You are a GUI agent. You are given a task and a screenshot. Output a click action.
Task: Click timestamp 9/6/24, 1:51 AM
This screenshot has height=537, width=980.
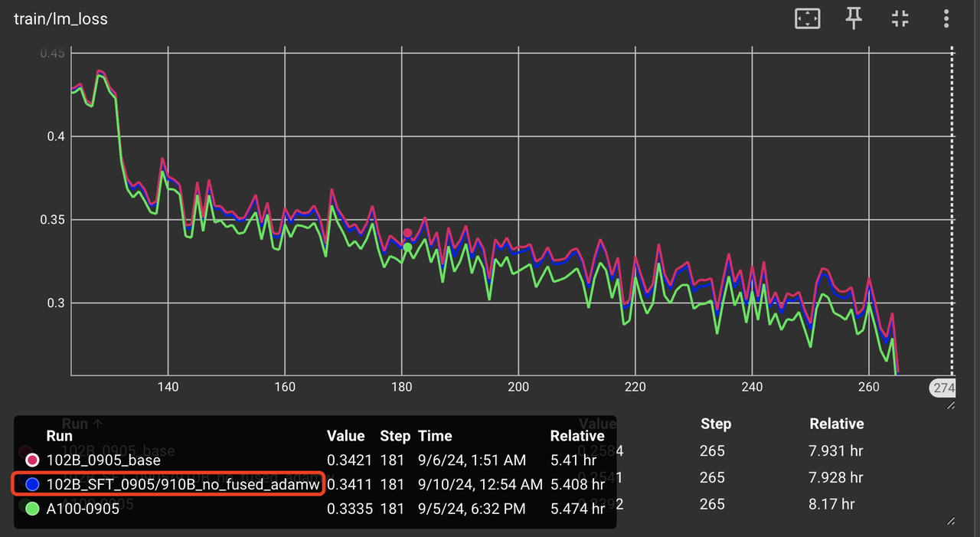click(472, 460)
